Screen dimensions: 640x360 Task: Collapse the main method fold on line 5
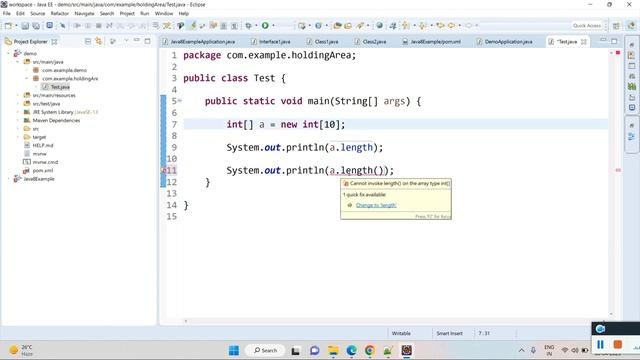point(180,101)
